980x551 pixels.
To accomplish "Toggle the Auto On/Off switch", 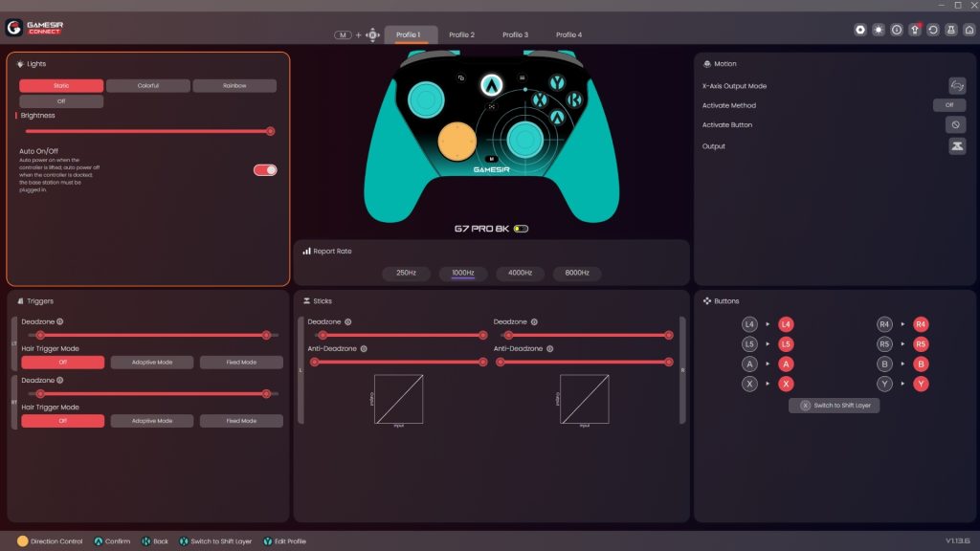I will [265, 170].
